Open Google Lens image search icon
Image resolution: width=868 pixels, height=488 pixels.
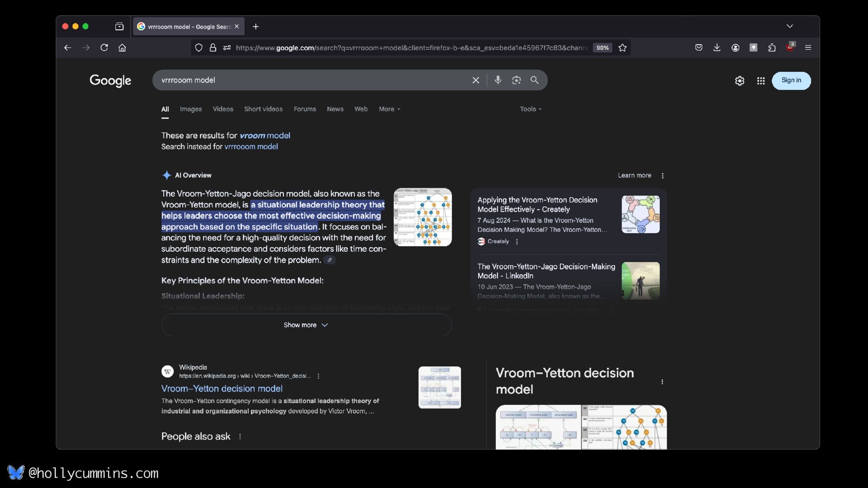(516, 80)
